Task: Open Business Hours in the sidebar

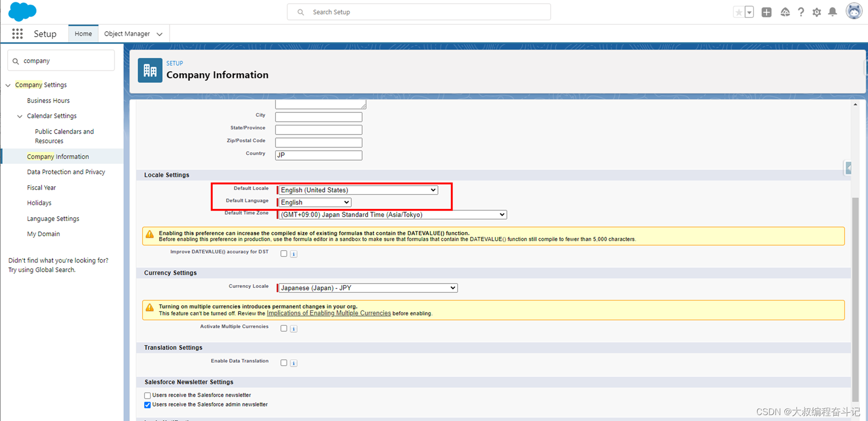Action: [48, 100]
